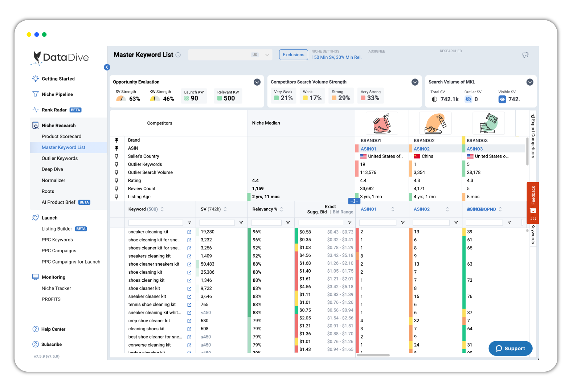Image resolution: width=573 pixels, height=392 pixels.
Task: Click the Keyword filter input field
Action: coord(156,222)
